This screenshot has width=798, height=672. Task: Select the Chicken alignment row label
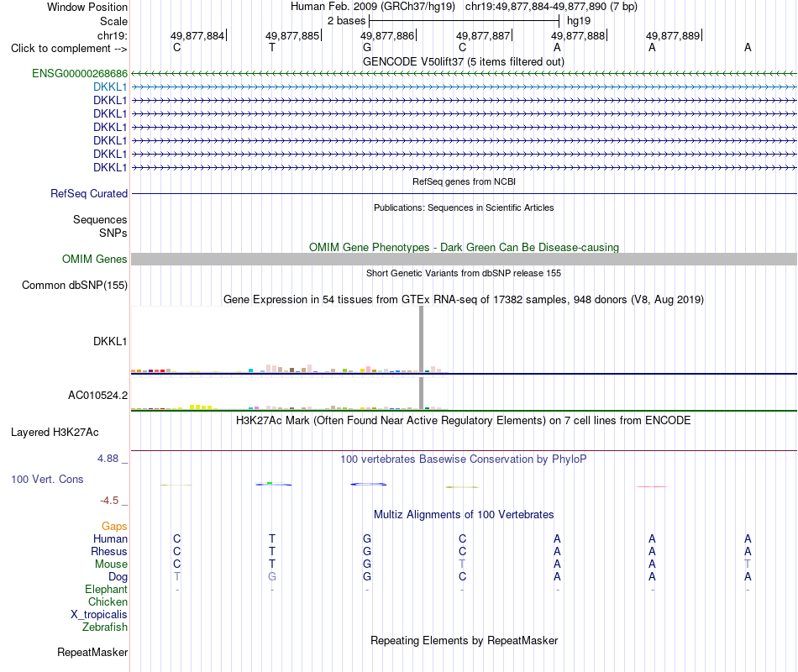point(108,601)
